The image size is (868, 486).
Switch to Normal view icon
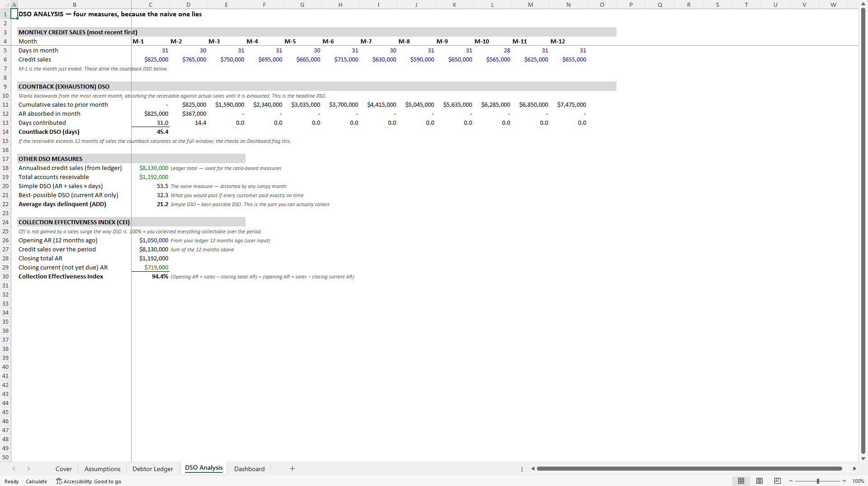pyautogui.click(x=741, y=481)
